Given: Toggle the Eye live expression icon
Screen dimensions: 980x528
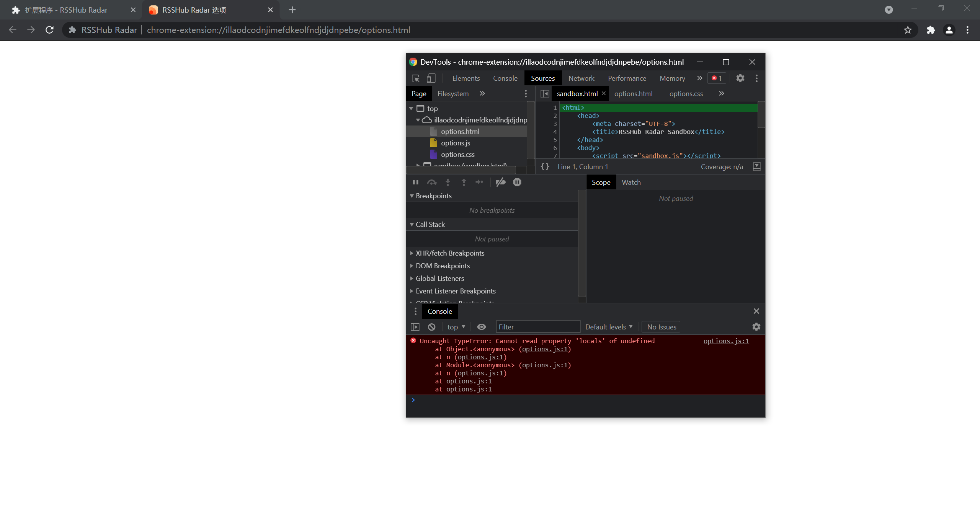Looking at the screenshot, I should pyautogui.click(x=481, y=327).
